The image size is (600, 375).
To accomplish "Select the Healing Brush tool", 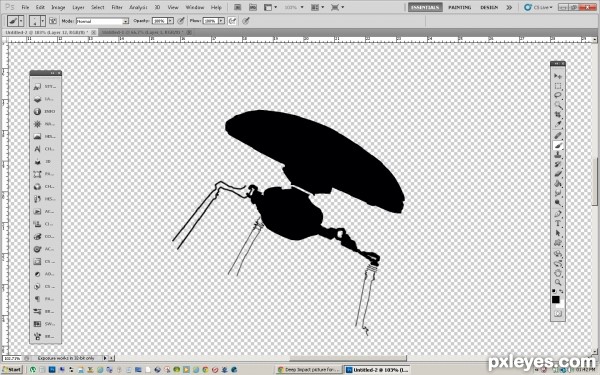I will (558, 136).
